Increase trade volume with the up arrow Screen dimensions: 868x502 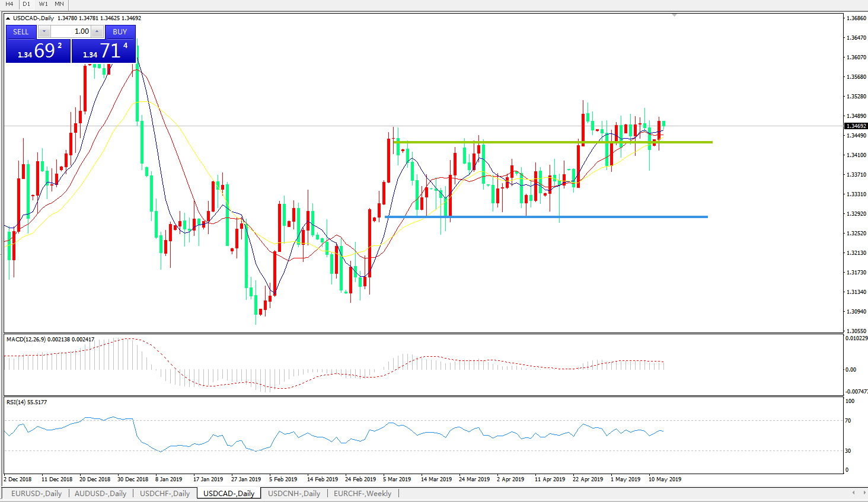click(97, 31)
